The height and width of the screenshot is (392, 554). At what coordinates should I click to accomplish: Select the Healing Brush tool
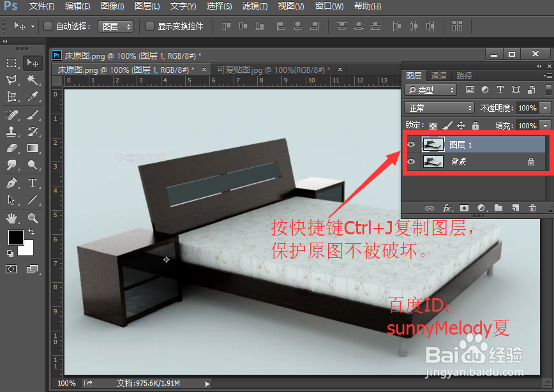(x=11, y=114)
